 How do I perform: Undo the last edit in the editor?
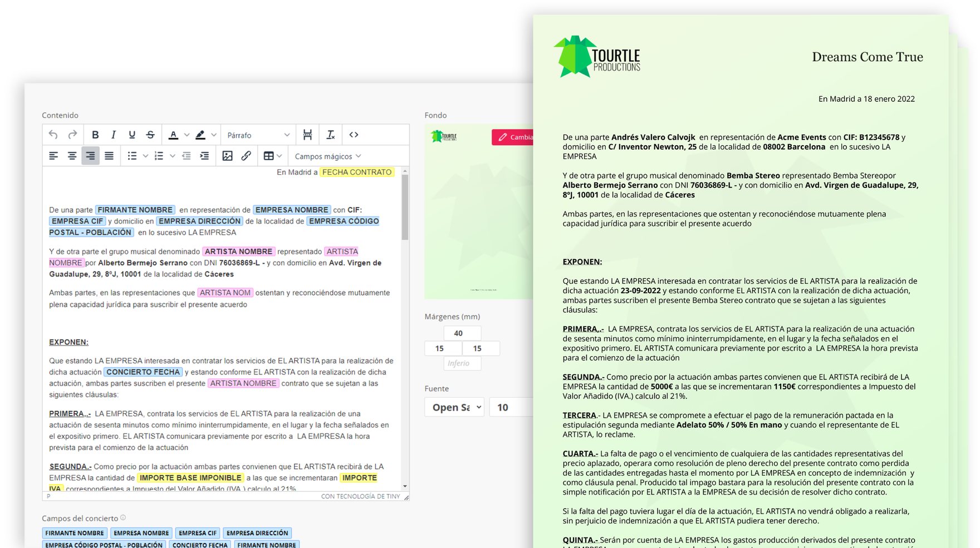click(53, 135)
